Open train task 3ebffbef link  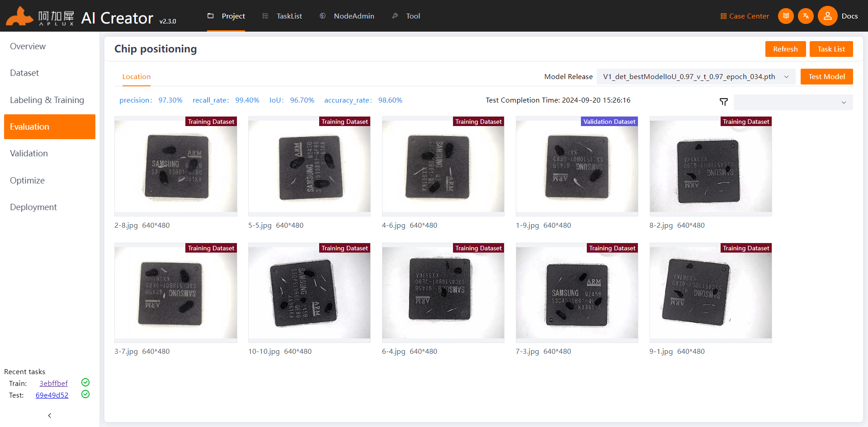pyautogui.click(x=53, y=383)
